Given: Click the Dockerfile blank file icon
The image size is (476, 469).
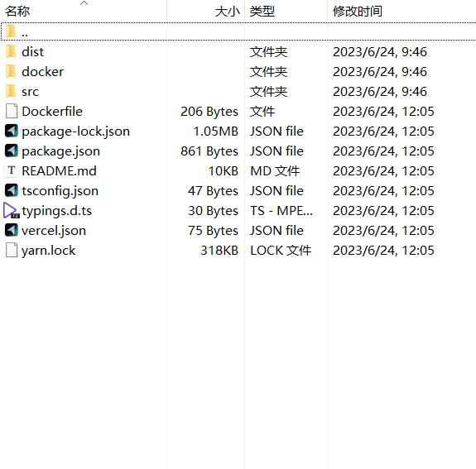Looking at the screenshot, I should 12,111.
